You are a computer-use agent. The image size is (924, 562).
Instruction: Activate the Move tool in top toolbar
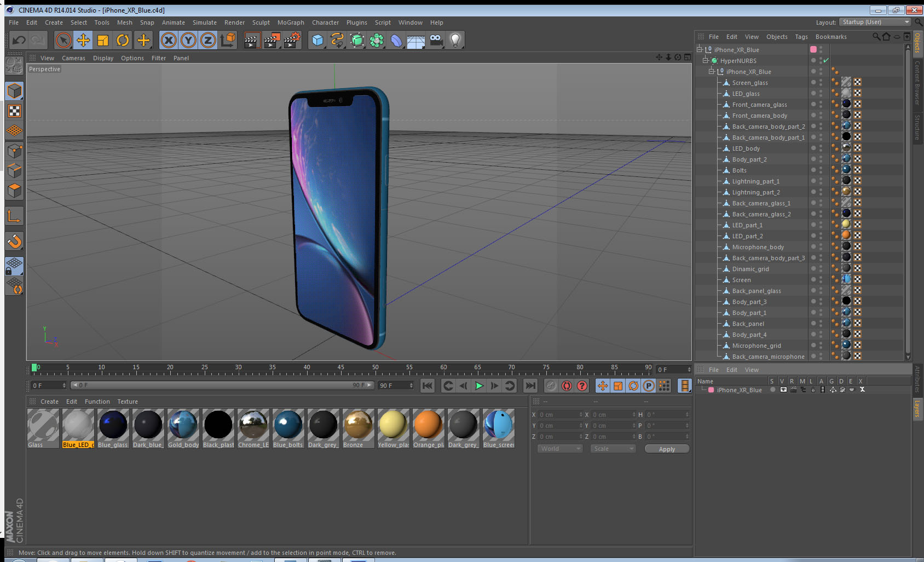[x=83, y=40]
